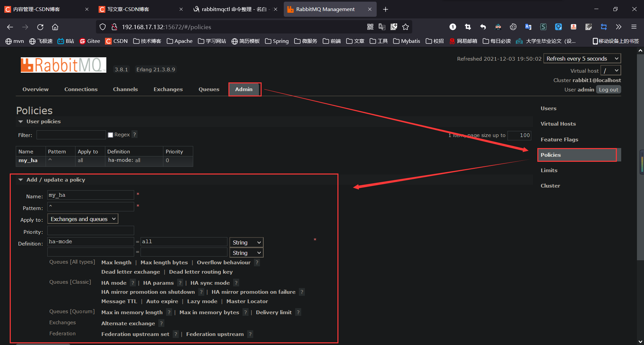Open the green S extension icon

tap(543, 27)
